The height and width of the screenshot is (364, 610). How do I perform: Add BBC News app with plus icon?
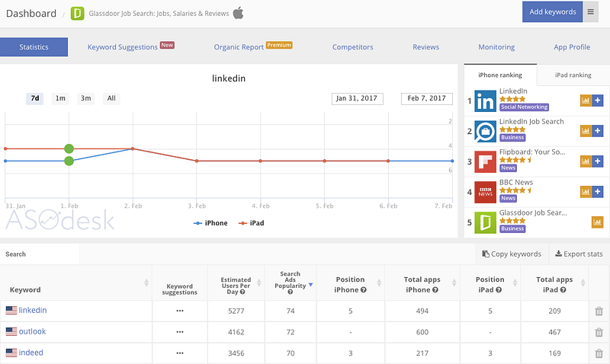[598, 192]
